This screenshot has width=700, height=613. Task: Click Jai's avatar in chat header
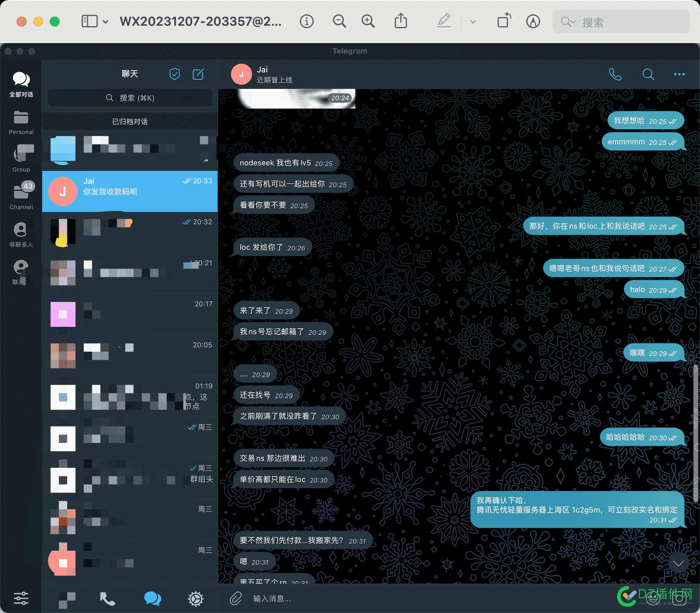coord(241,74)
